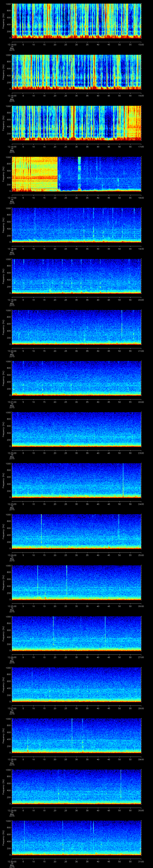Click the spectrogram panel starting at 12:21:00

(x=77, y=378)
